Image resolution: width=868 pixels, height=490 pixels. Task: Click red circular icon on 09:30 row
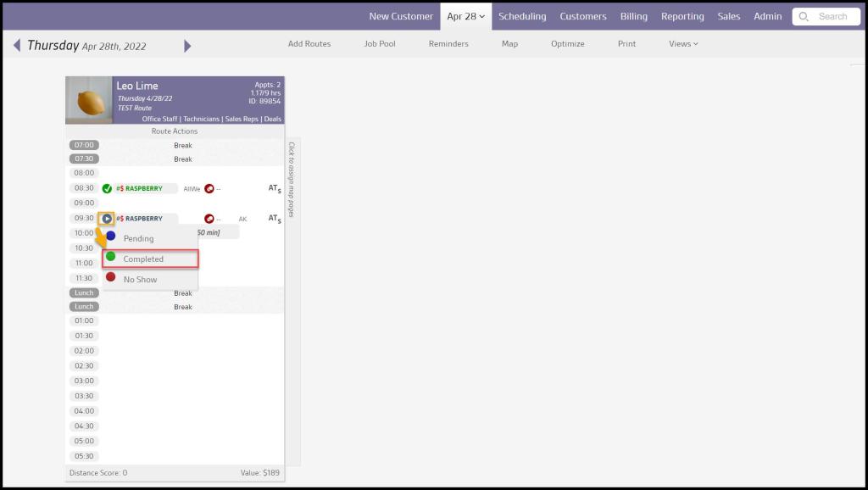[x=209, y=219]
